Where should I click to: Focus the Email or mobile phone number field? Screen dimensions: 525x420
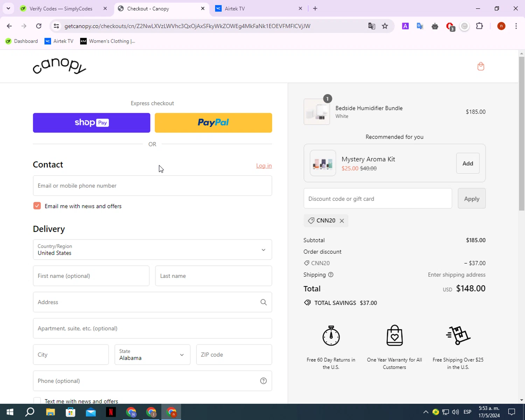click(x=152, y=185)
